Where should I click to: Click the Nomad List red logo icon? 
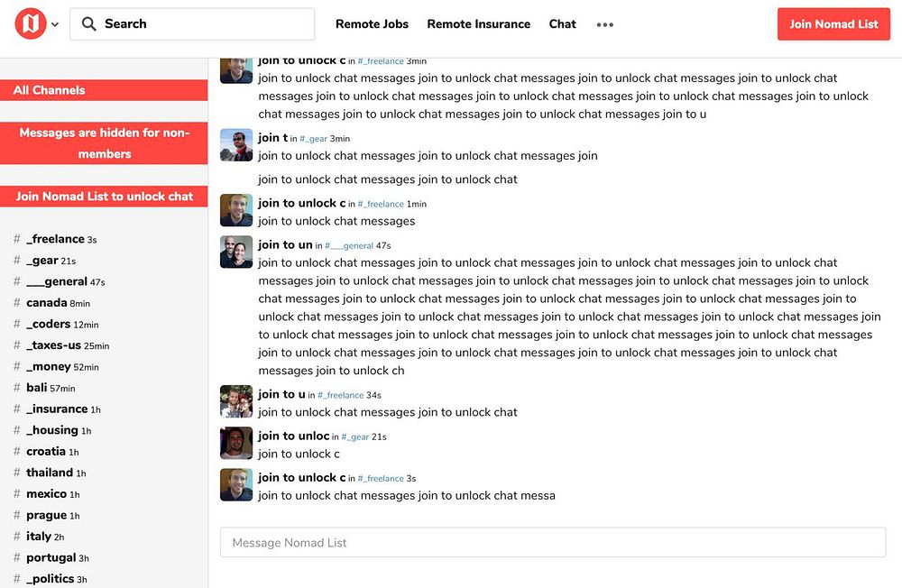tap(31, 23)
